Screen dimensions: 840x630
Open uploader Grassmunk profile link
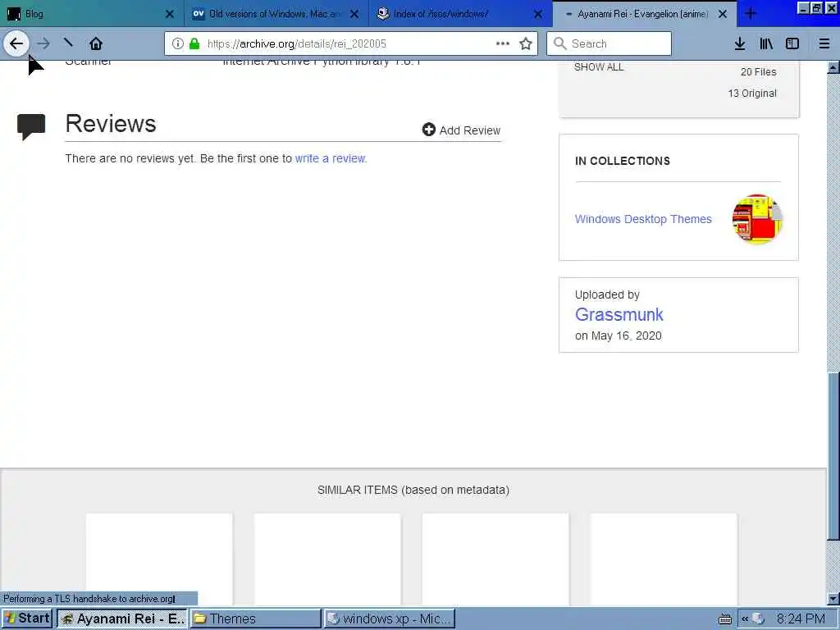pyautogui.click(x=619, y=314)
